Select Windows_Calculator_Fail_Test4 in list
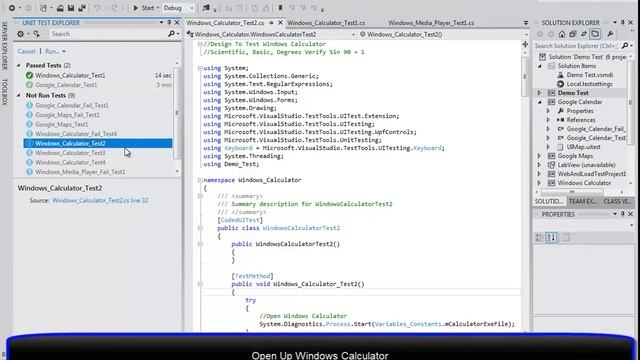The width and height of the screenshot is (640, 360). [76, 134]
